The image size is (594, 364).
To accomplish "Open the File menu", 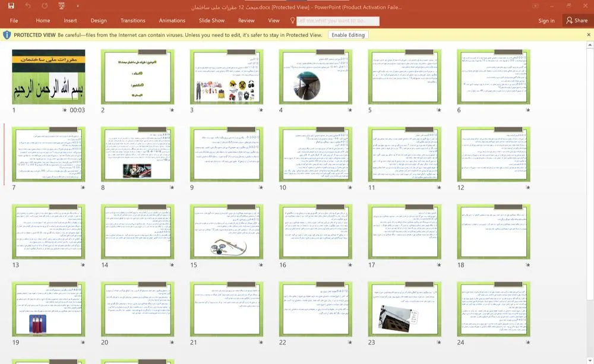I will [x=14, y=20].
